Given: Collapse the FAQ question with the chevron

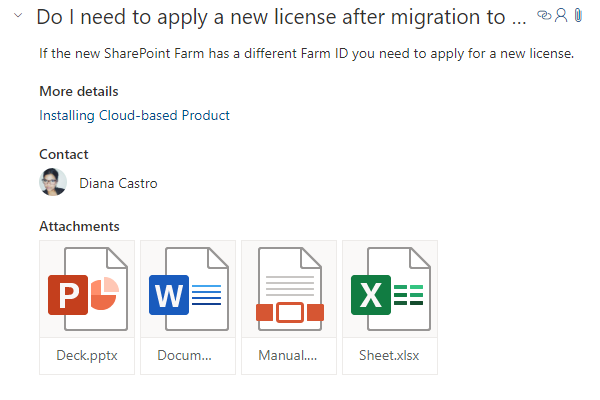Looking at the screenshot, I should pos(18,15).
